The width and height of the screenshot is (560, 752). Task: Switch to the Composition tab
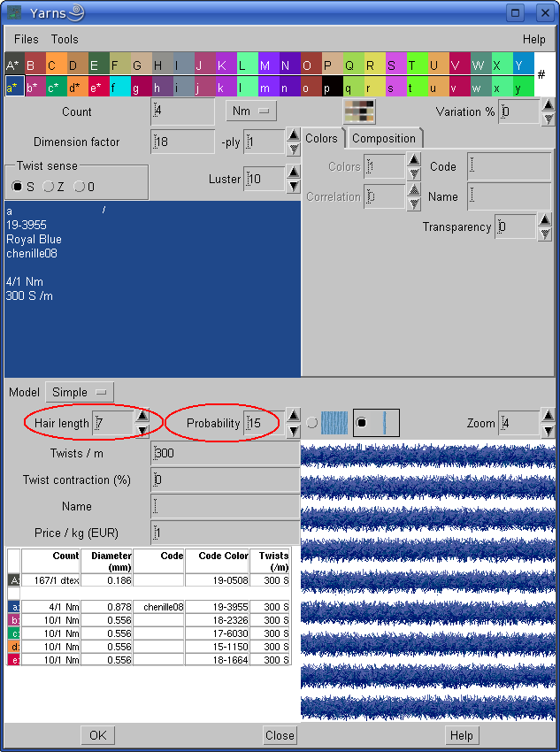[384, 138]
